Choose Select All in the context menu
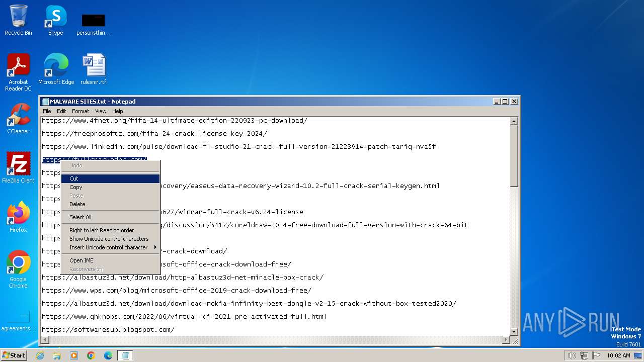Screen dimensions: 644x362 [110, 217]
